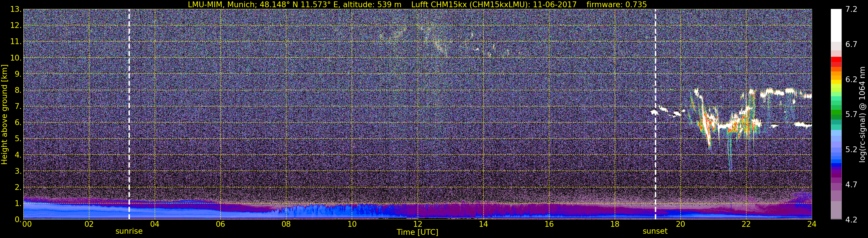Click the '02' time tick label
868x238 pixels.
[89, 224]
